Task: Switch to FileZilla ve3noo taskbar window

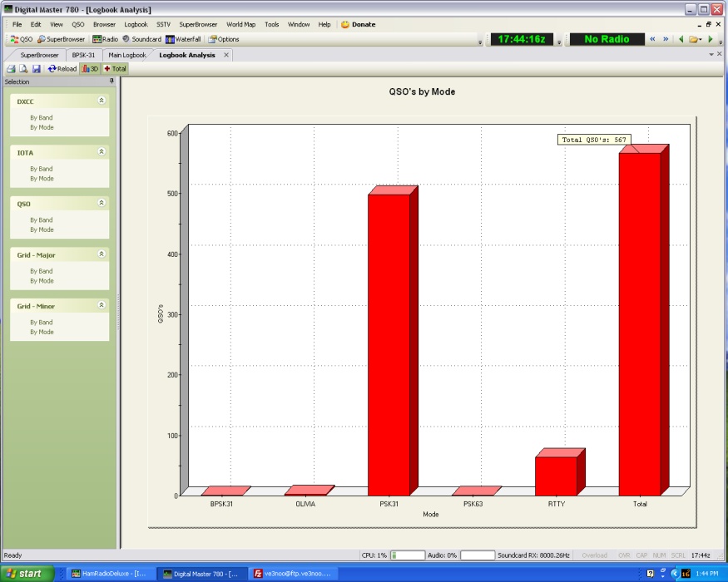Action: [x=293, y=575]
